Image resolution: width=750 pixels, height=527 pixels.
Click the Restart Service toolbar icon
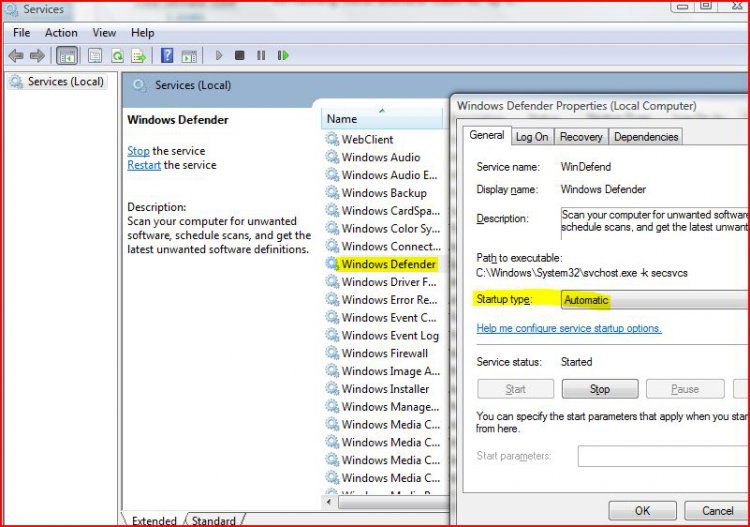[283, 55]
